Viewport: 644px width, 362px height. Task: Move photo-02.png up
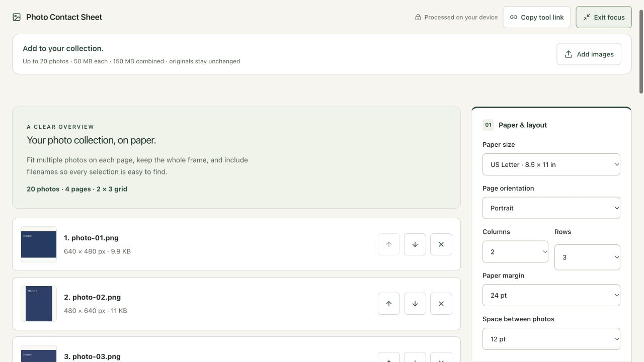click(389, 304)
